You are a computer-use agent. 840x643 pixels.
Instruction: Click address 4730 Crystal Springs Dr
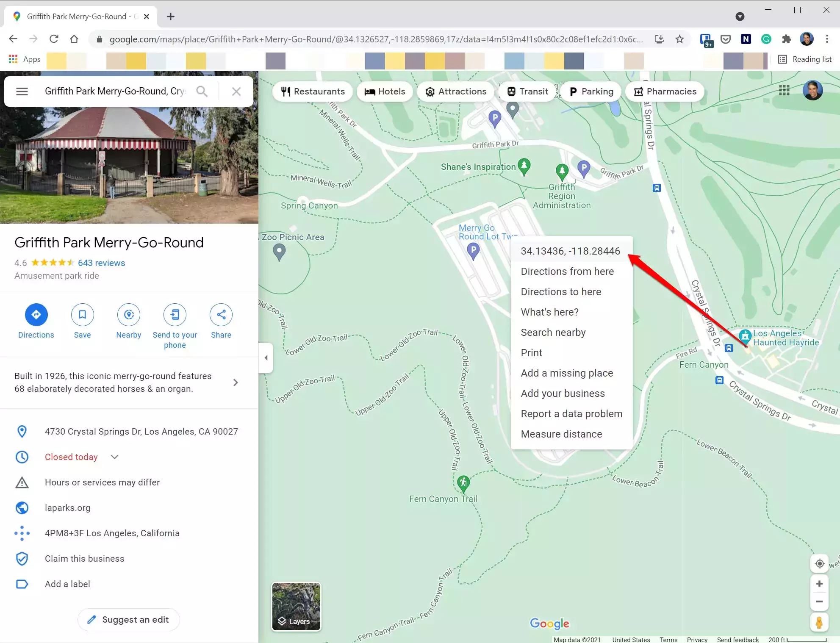[141, 431]
